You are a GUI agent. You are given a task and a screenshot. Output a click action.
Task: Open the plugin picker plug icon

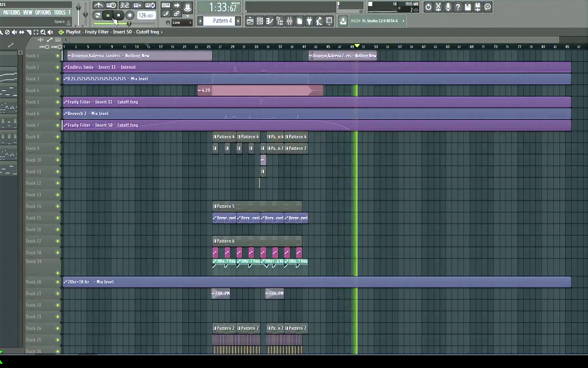coord(309,21)
